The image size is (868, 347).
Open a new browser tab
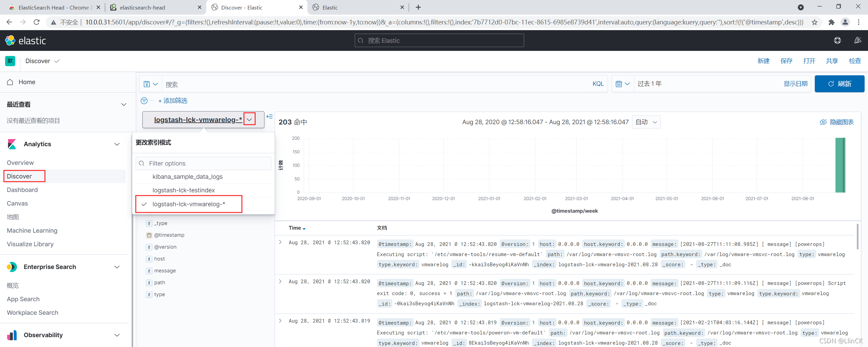[x=418, y=7]
